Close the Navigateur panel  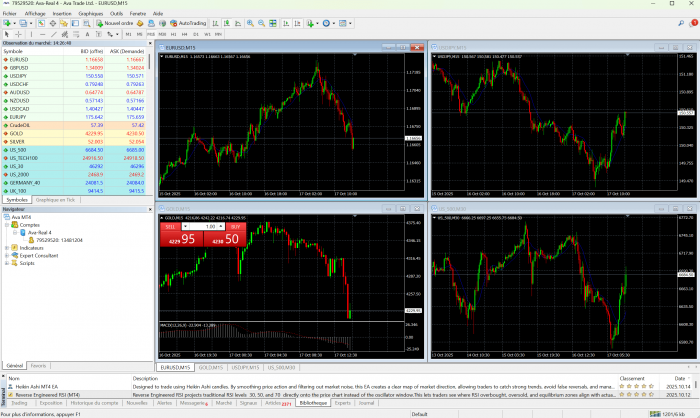tap(149, 209)
